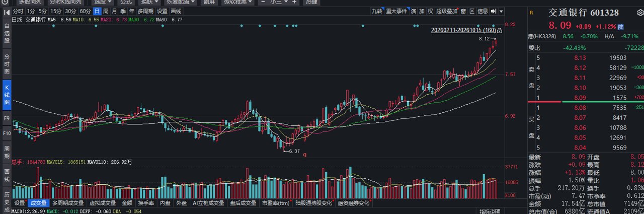Click the 陆 Stock Connect badge
Viewport: 644px width, 214px height.
(x=621, y=27)
